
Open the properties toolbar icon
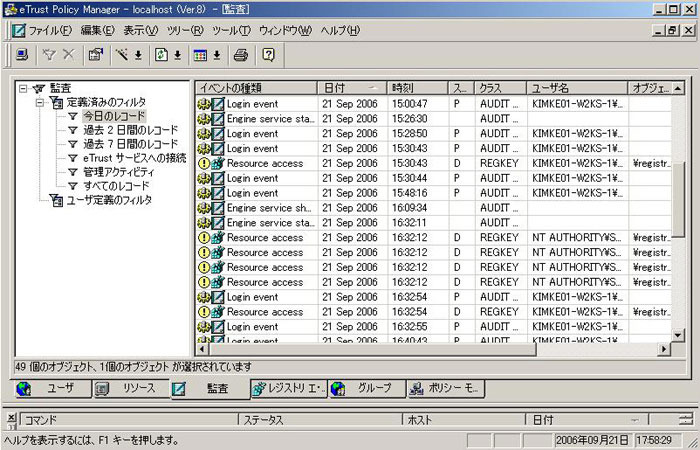coord(96,55)
